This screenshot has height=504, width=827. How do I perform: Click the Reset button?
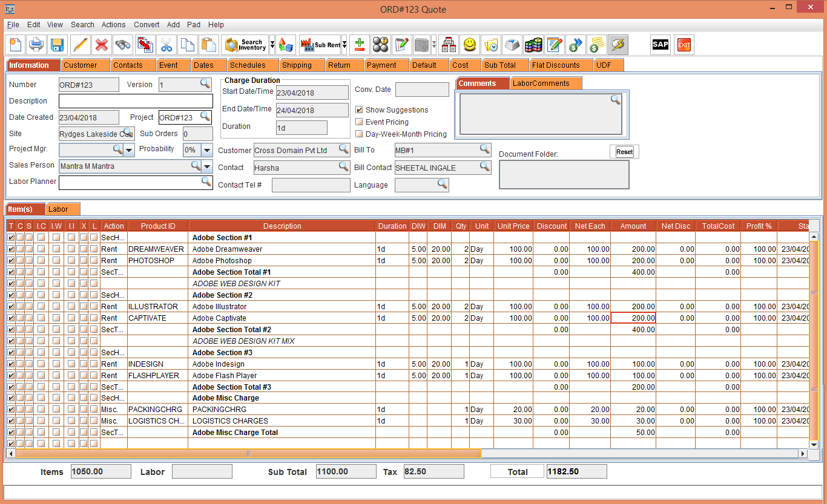click(x=624, y=152)
